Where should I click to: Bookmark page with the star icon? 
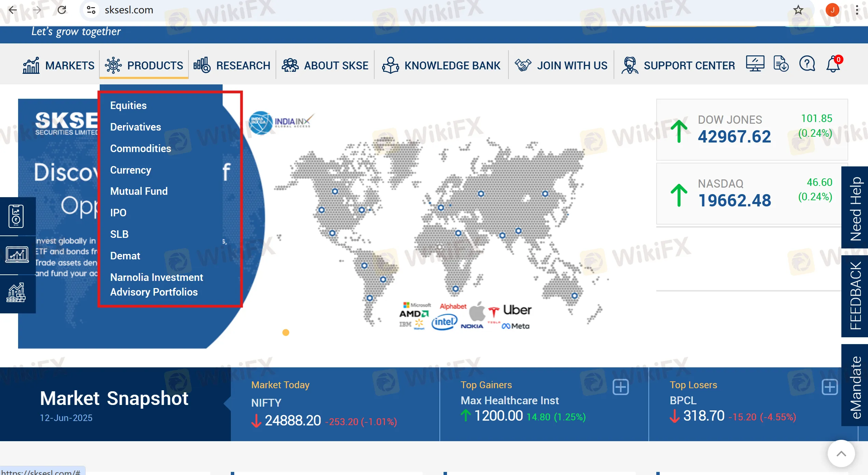tap(798, 10)
